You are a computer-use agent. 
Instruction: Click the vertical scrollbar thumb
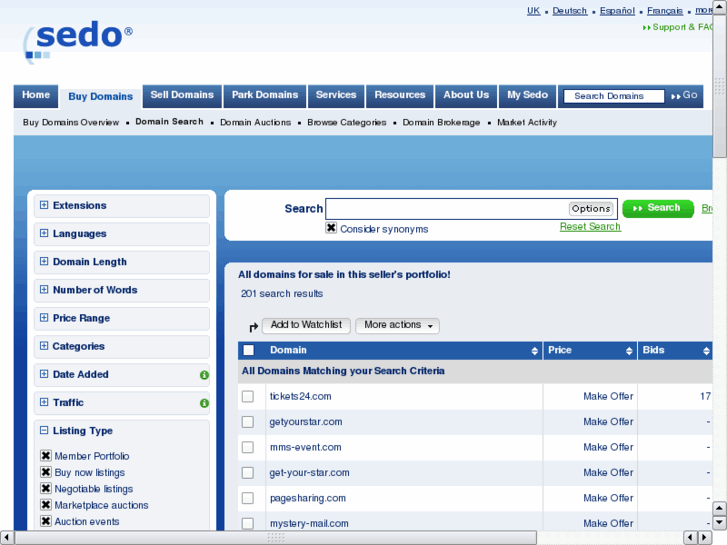pyautogui.click(x=720, y=86)
